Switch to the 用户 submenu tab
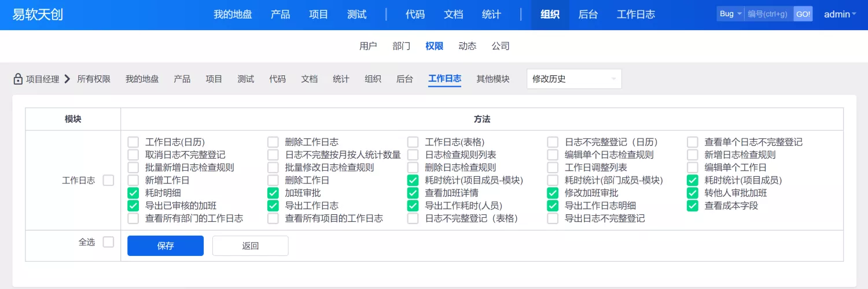The height and width of the screenshot is (289, 868). coord(368,46)
